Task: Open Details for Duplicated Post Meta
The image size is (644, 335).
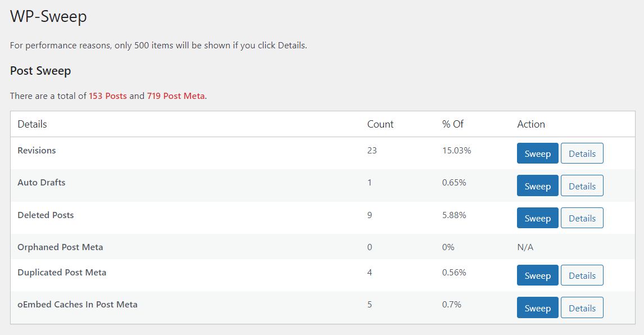Action: click(x=582, y=275)
